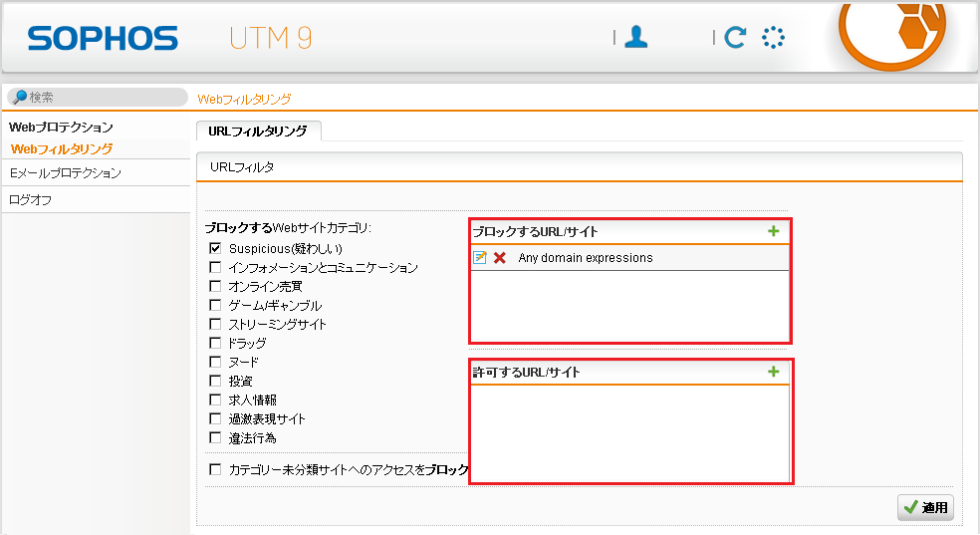Enable インフォメーションとコミュニケーション category
This screenshot has height=535, width=980.
215,267
